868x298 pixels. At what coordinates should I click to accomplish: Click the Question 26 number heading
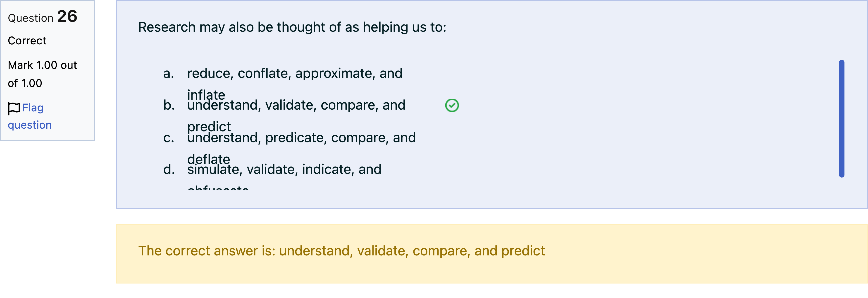43,17
